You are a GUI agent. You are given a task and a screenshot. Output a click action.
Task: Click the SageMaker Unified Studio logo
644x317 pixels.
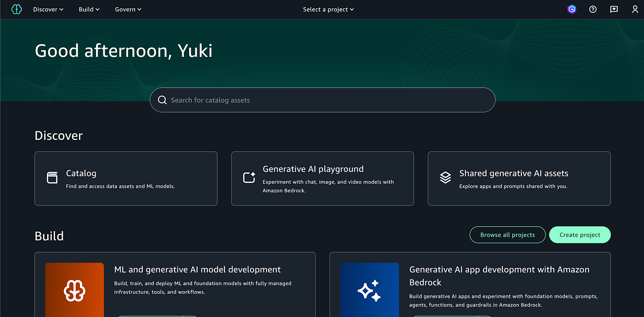[16, 9]
